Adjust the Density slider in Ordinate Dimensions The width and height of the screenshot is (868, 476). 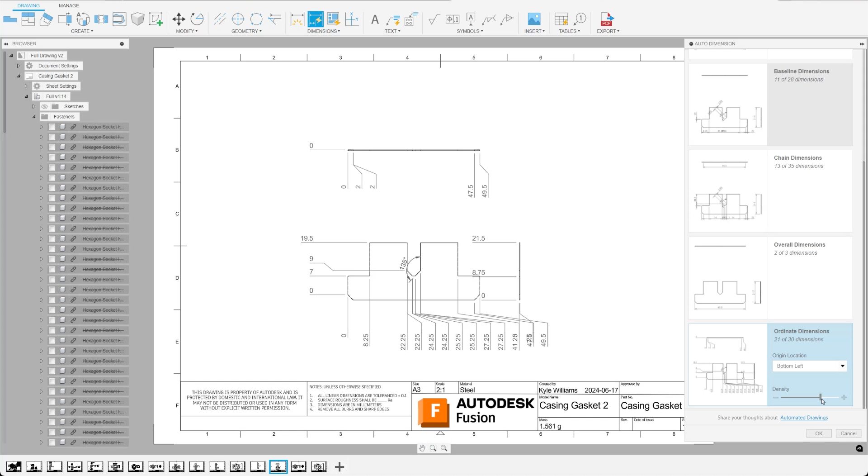[821, 397]
